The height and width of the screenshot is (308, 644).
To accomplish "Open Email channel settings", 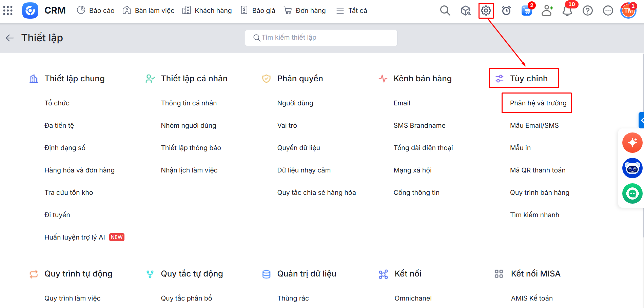I will point(402,103).
